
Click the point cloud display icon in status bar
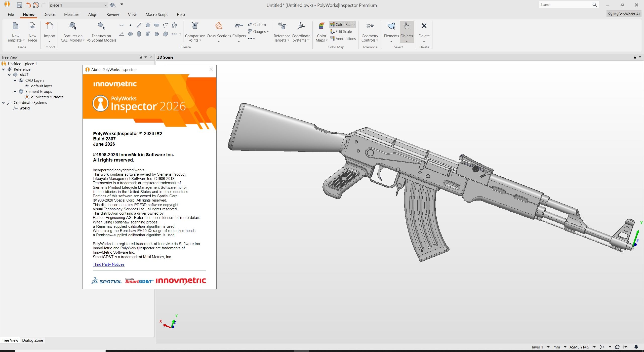point(602,347)
